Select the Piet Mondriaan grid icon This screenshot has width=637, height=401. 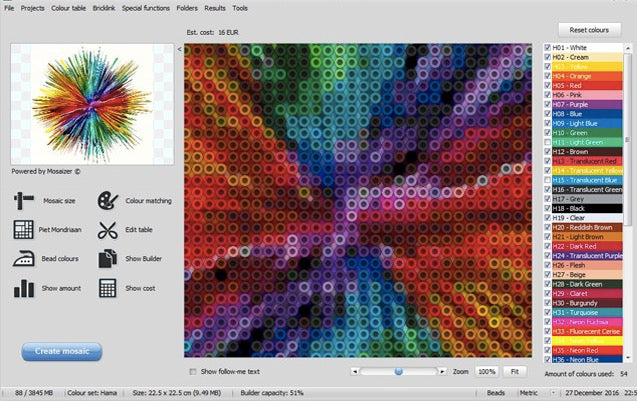pyautogui.click(x=24, y=230)
